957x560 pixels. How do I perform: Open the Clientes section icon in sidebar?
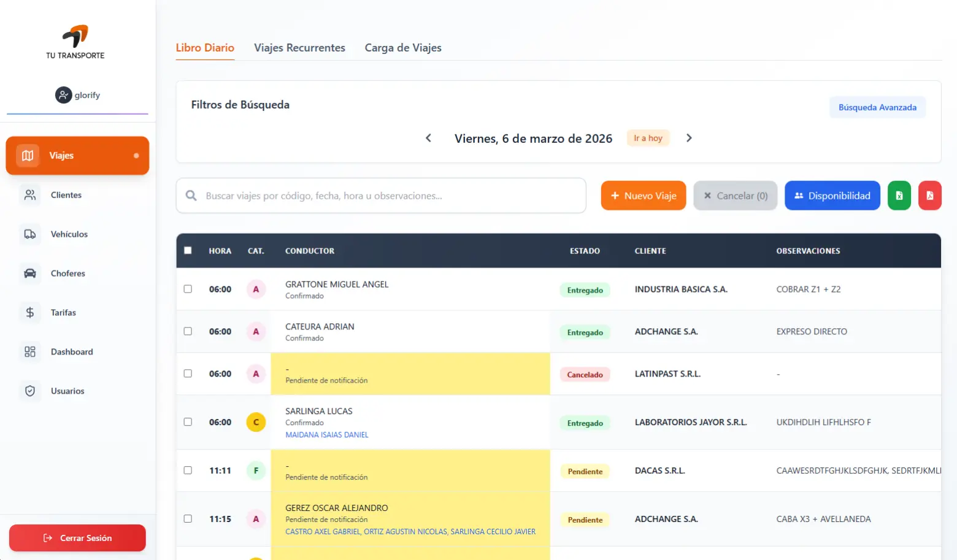(x=29, y=195)
